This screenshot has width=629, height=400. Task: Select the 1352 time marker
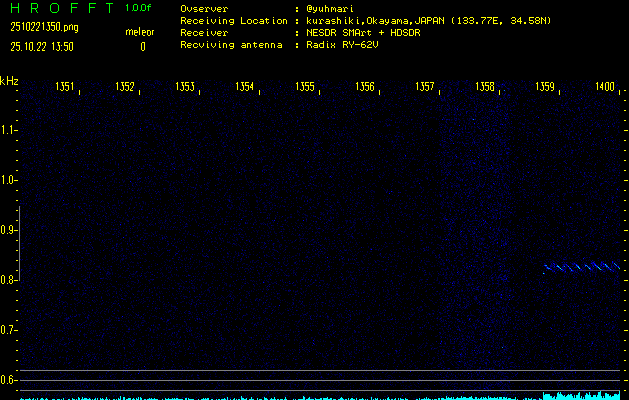[125, 87]
